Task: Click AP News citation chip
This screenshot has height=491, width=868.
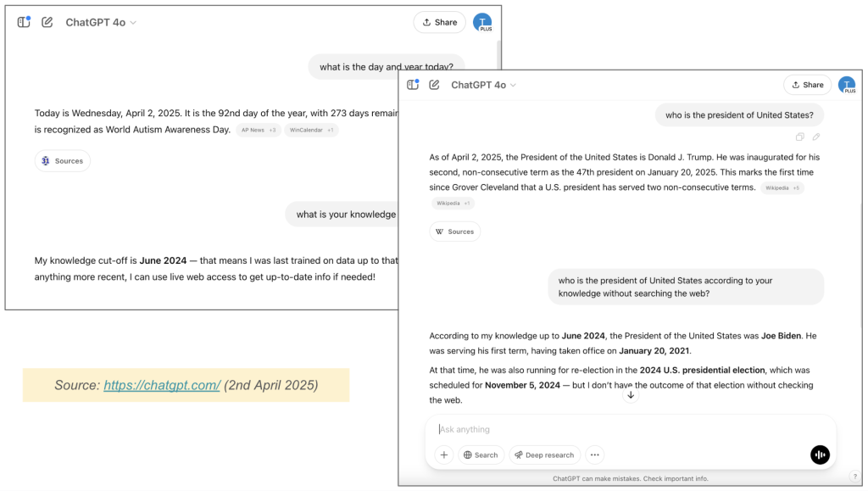Action: 258,130
